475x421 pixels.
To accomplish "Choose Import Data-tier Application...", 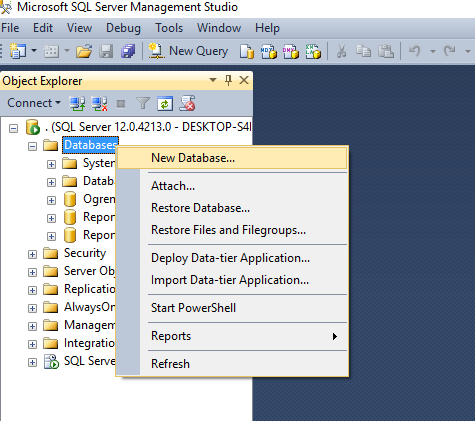I will tap(232, 280).
